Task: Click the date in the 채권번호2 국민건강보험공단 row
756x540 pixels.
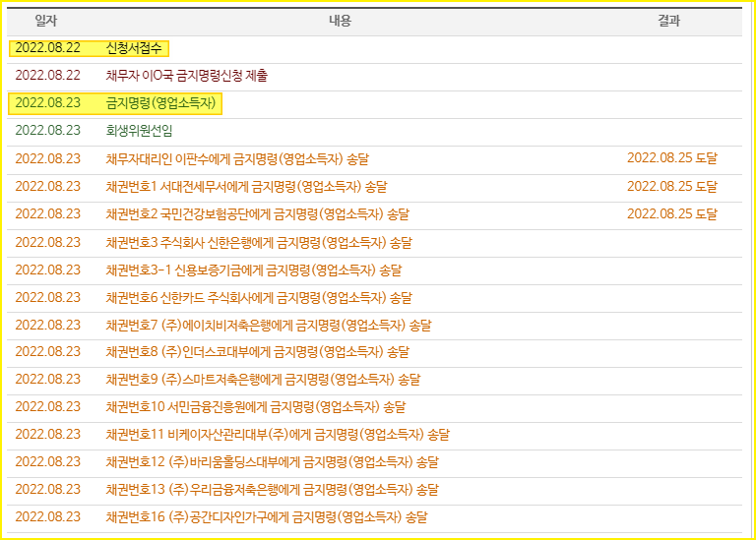Action: [x=47, y=213]
